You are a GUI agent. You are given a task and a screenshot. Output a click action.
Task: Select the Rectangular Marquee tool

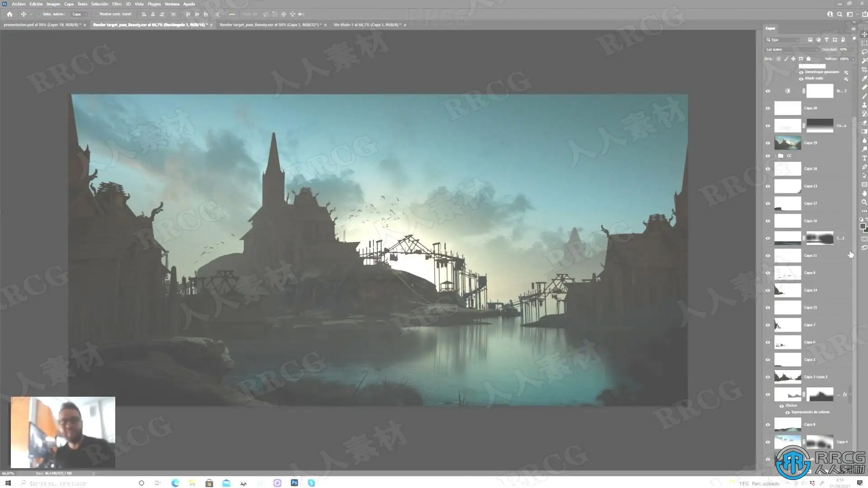[x=864, y=43]
